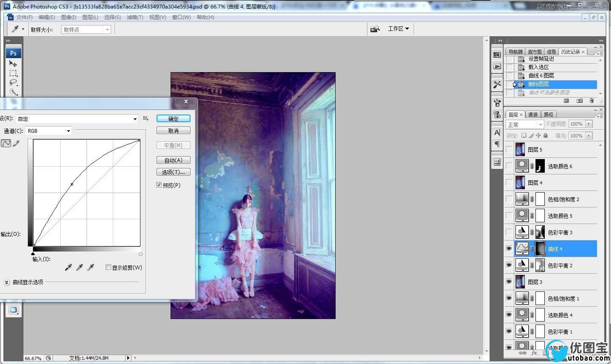Screen dimensions: 611x364
Task: Open the fill slider arrow
Action: [589, 136]
